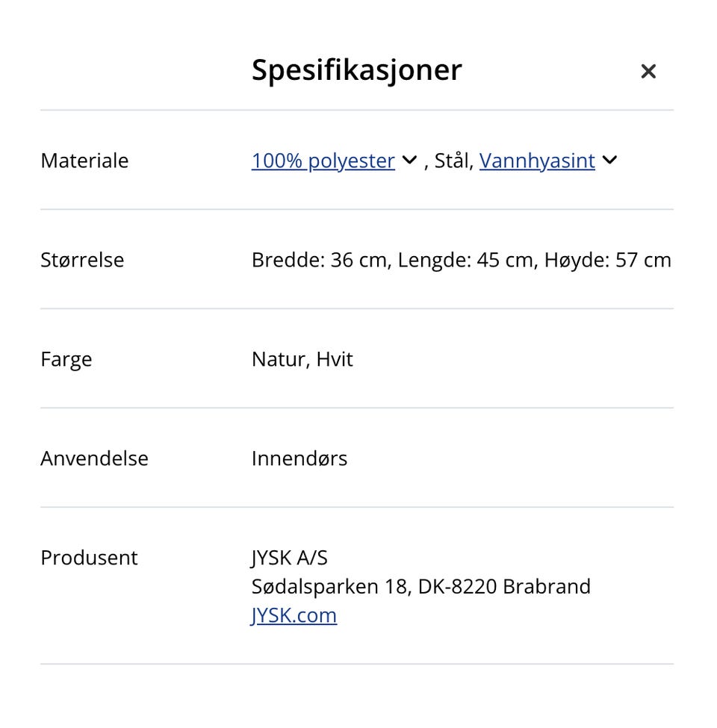
Task: Click the Natur, Hvit color value
Action: click(x=302, y=359)
